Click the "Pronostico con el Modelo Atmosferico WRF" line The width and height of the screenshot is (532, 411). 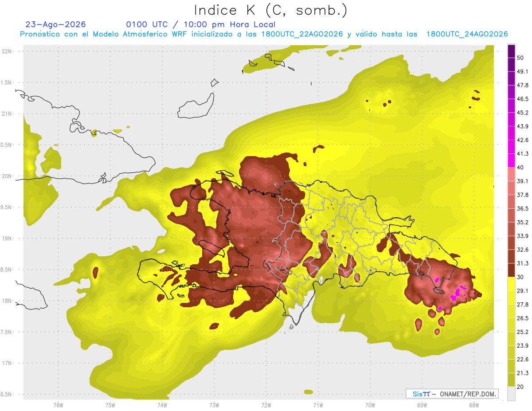point(264,34)
